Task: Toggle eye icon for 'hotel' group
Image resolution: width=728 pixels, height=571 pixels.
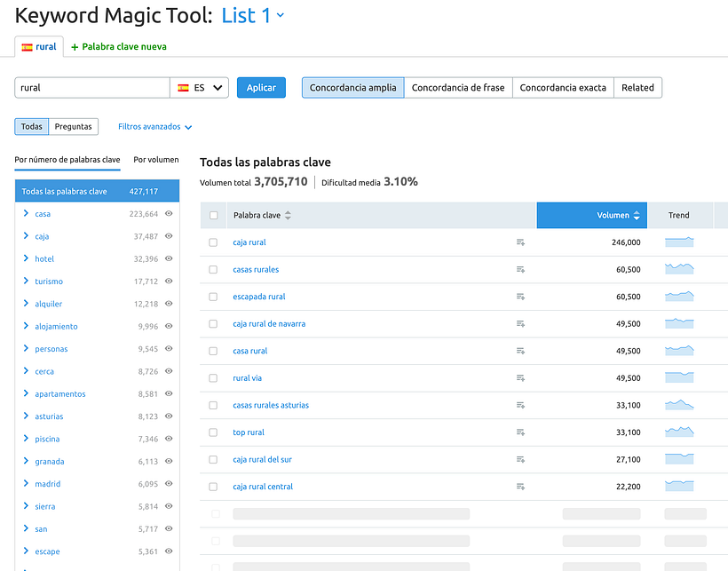Action: point(169,258)
